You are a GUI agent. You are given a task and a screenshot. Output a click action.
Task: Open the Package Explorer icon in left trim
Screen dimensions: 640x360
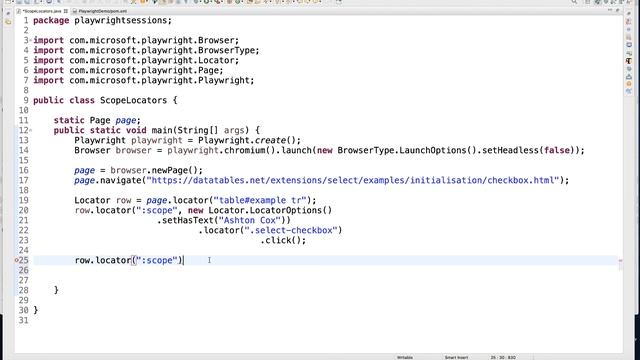(x=8, y=22)
